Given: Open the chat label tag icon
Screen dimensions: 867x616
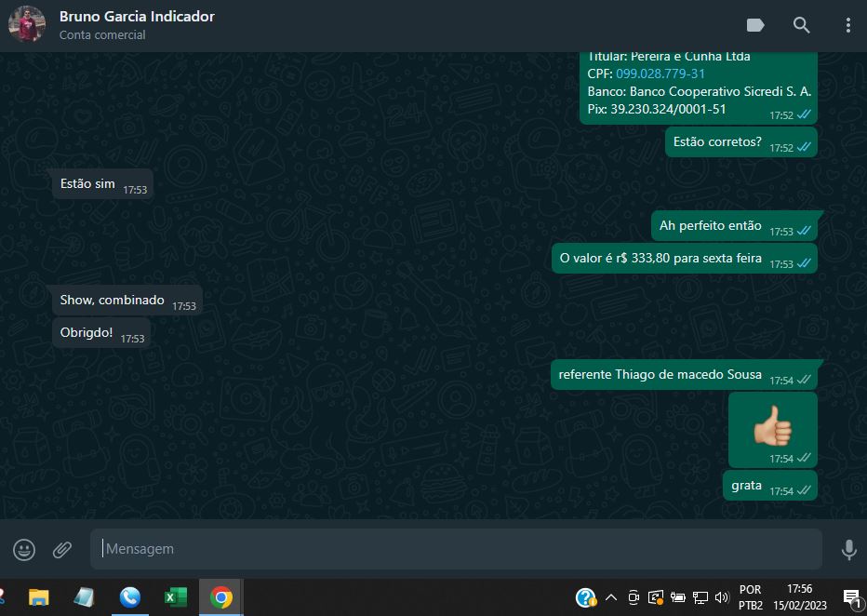Looking at the screenshot, I should 755,25.
